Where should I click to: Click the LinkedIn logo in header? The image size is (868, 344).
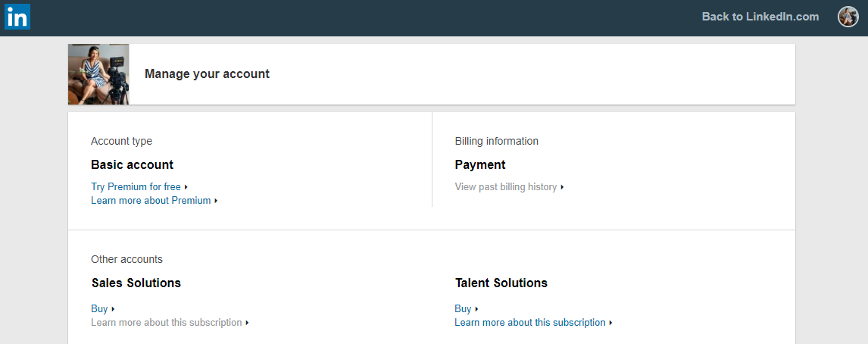(17, 17)
